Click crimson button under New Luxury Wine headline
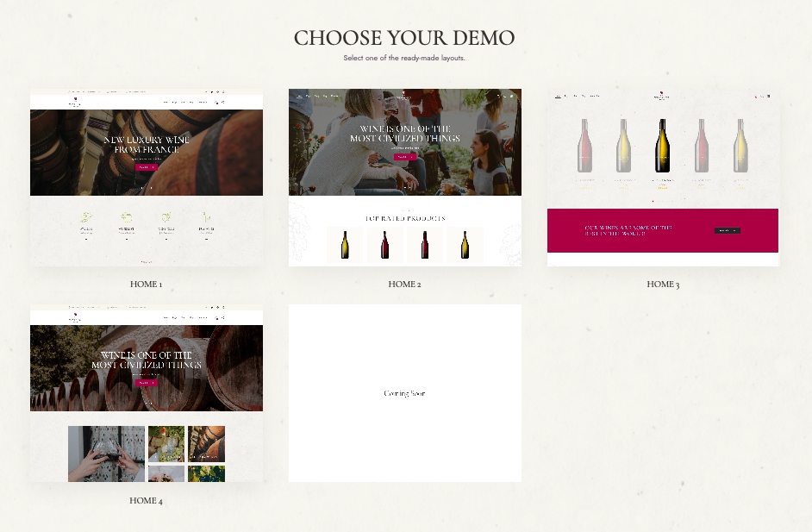The width and height of the screenshot is (812, 532). [x=146, y=167]
